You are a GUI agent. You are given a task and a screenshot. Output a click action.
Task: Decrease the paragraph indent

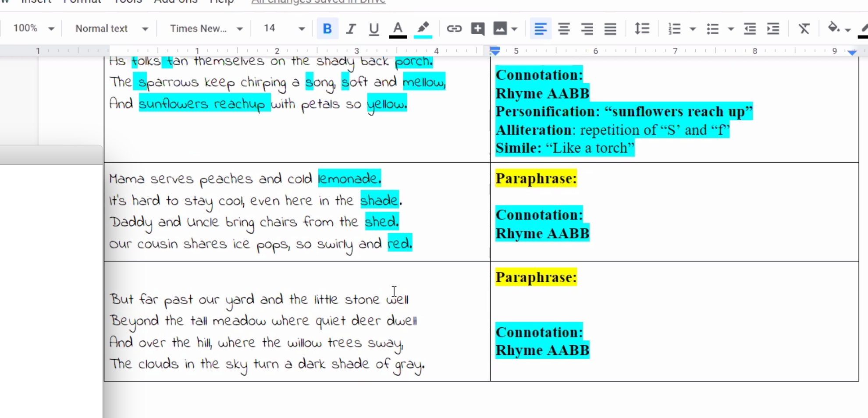(x=750, y=29)
